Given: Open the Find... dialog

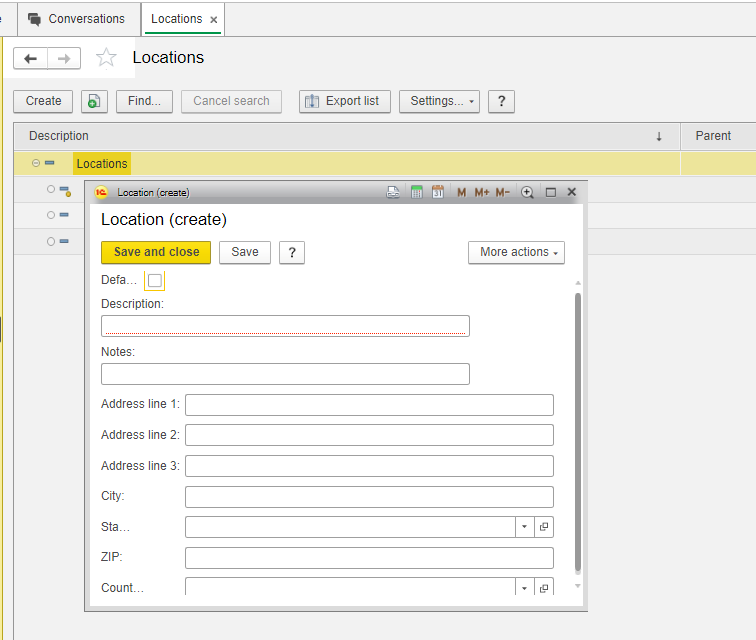Looking at the screenshot, I should coord(144,101).
